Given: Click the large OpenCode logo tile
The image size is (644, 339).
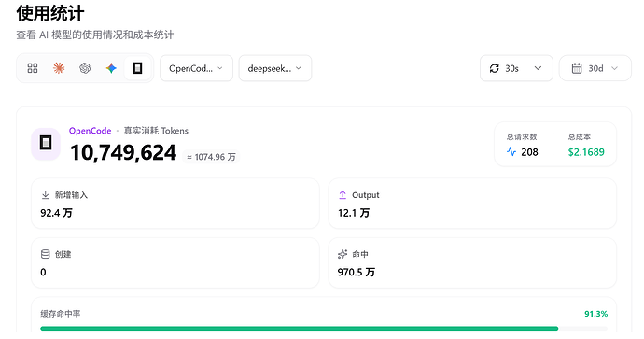Looking at the screenshot, I should (46, 144).
